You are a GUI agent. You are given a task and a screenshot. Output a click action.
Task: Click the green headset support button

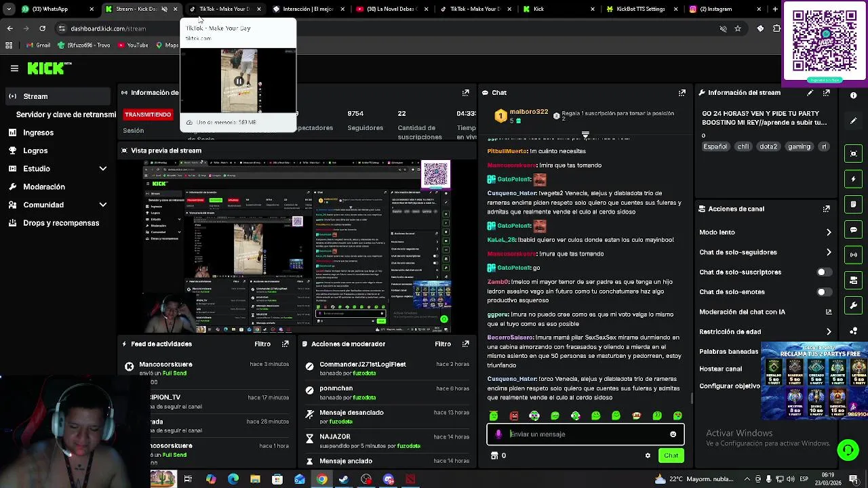[x=848, y=450]
